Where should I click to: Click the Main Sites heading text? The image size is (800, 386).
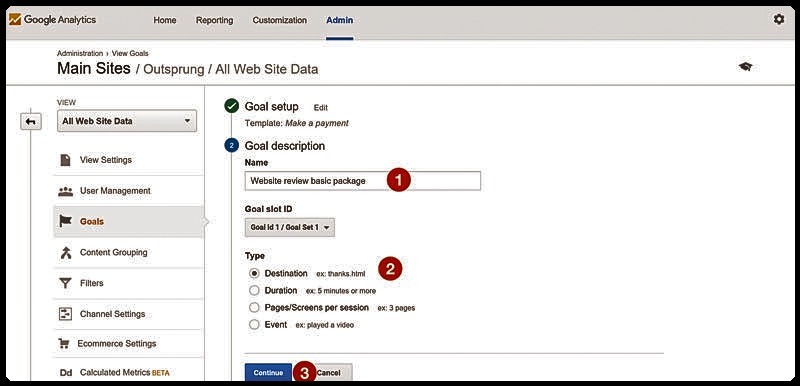coord(94,68)
